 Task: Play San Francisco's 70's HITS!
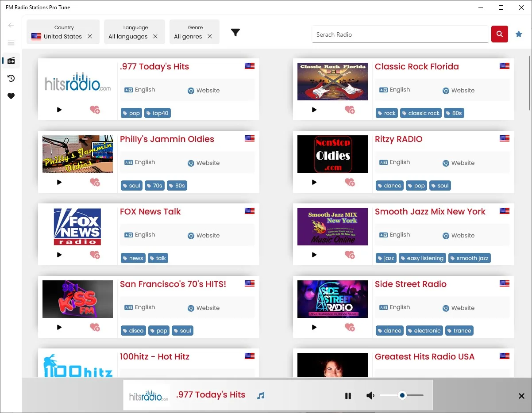pyautogui.click(x=59, y=327)
